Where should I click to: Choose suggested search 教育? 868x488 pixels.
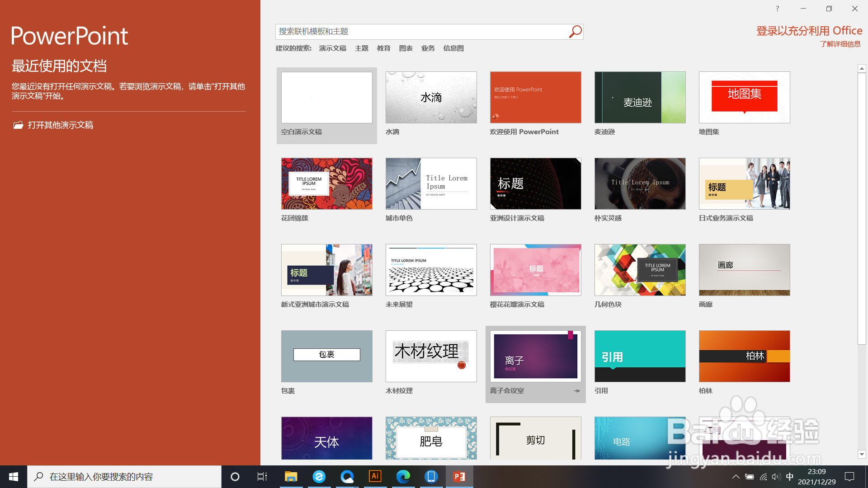pos(384,48)
